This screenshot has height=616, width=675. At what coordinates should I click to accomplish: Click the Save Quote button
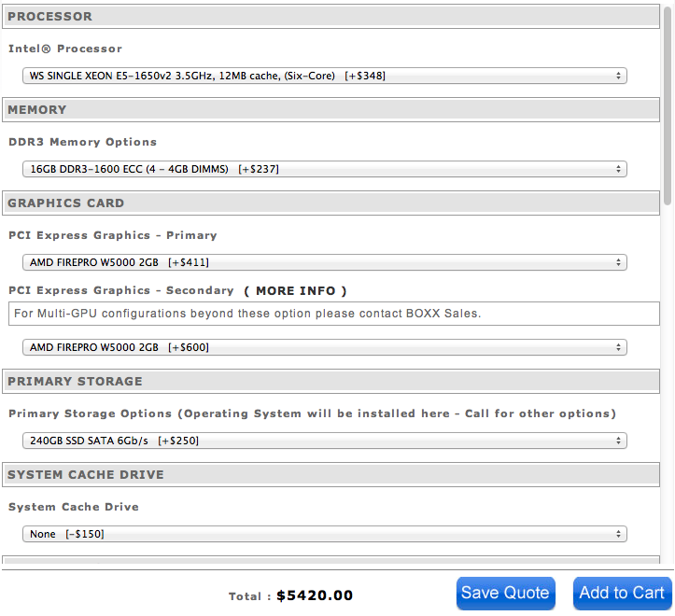pos(506,594)
